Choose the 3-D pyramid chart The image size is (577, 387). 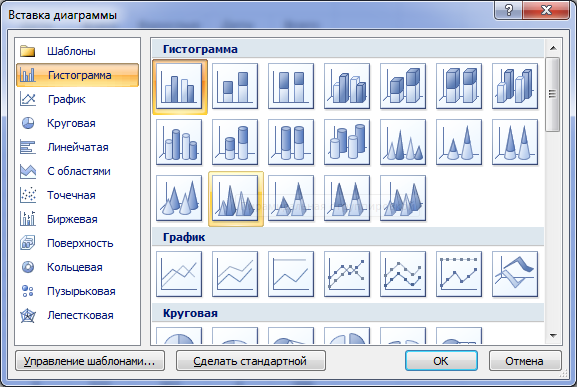[x=403, y=198]
